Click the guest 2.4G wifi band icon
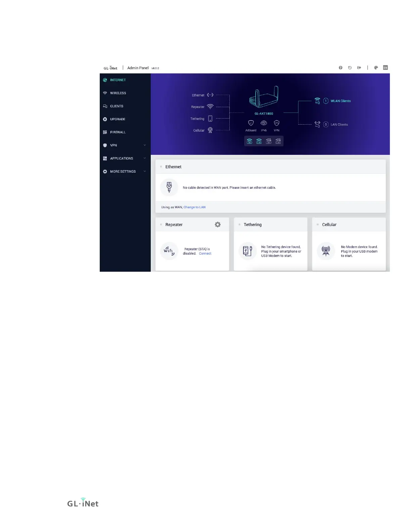Screen dimensions: 411x532 click(x=278, y=141)
